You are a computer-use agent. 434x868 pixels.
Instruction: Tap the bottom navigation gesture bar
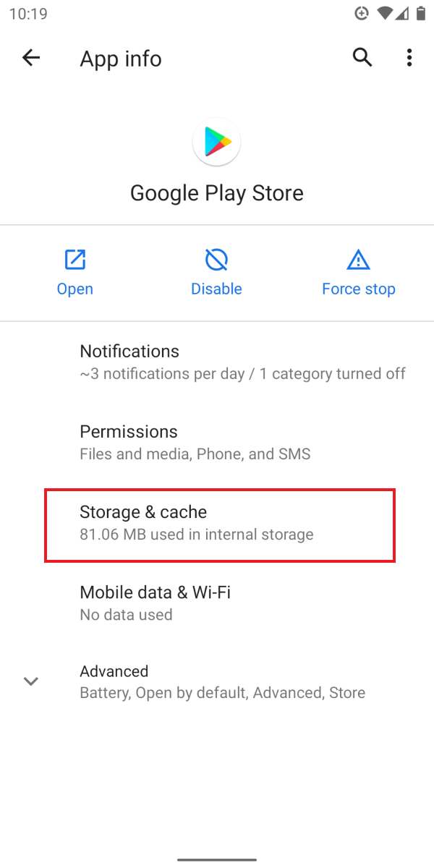217,859
